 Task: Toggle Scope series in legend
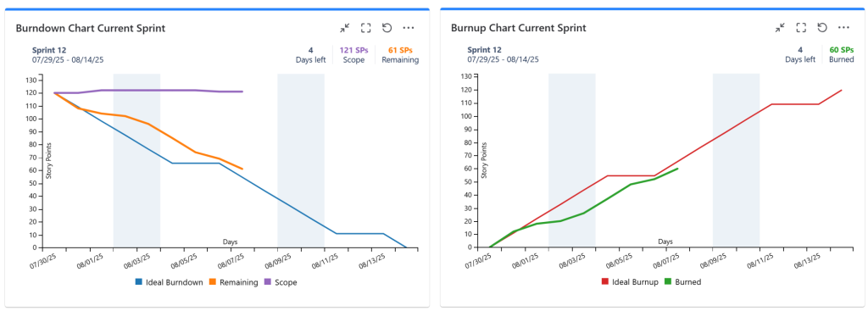tap(281, 282)
